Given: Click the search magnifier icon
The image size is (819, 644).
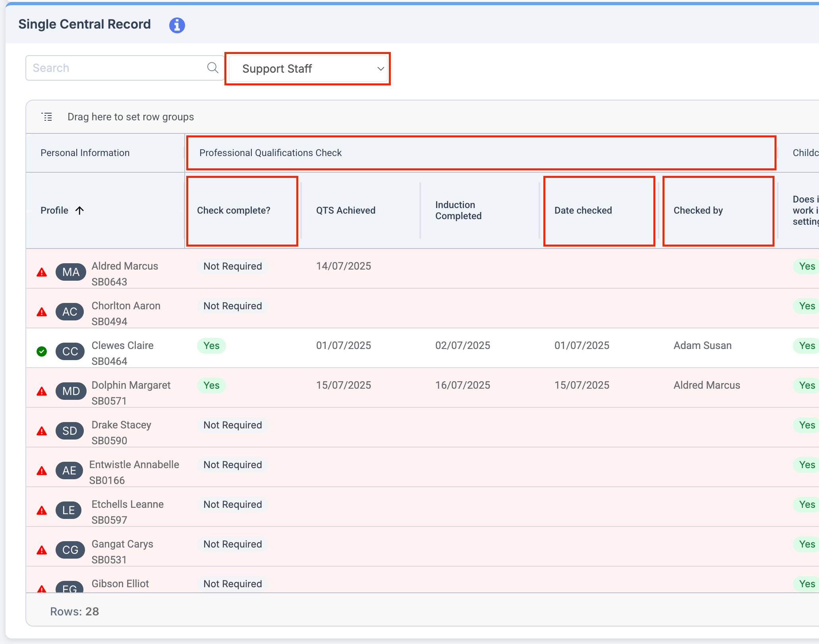Looking at the screenshot, I should pyautogui.click(x=212, y=68).
